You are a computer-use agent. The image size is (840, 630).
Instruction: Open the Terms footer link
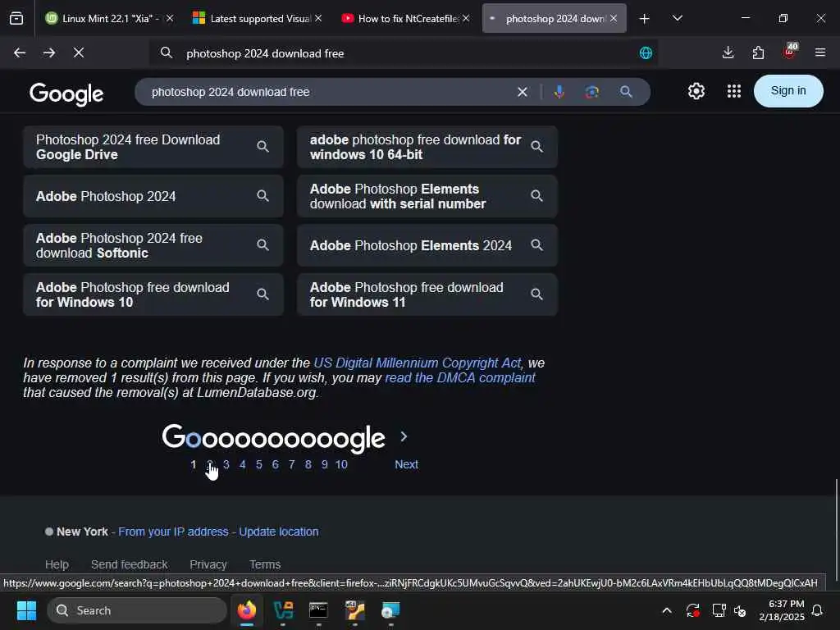pyautogui.click(x=265, y=564)
